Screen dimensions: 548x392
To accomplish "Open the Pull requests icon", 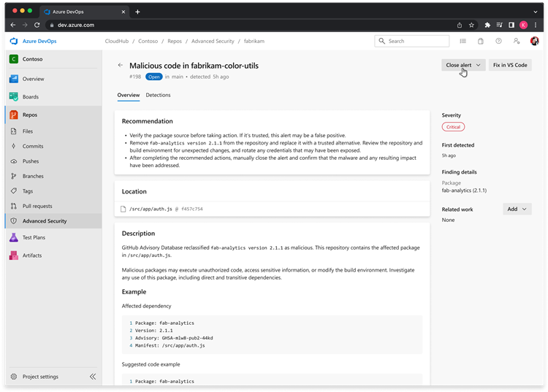I will 14,206.
